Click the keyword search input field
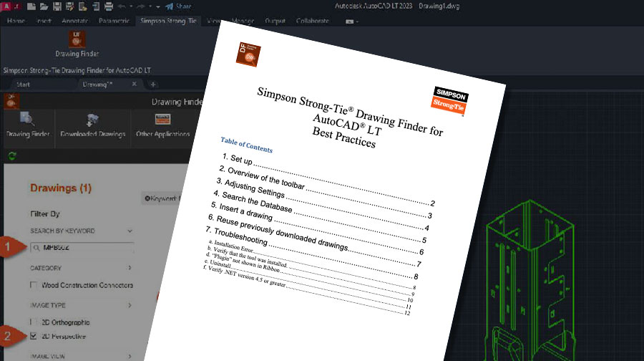The height and width of the screenshot is (361, 644). click(x=82, y=248)
